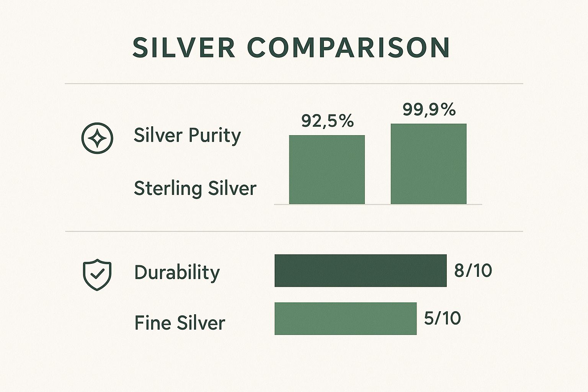Viewport: 588px width, 392px height.
Task: Click the Fine Silver label
Action: point(180,323)
